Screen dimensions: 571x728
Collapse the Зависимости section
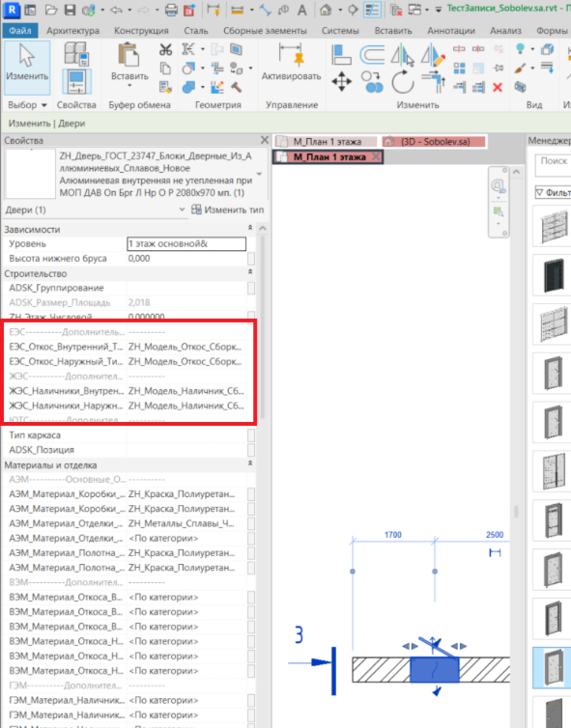click(x=250, y=228)
